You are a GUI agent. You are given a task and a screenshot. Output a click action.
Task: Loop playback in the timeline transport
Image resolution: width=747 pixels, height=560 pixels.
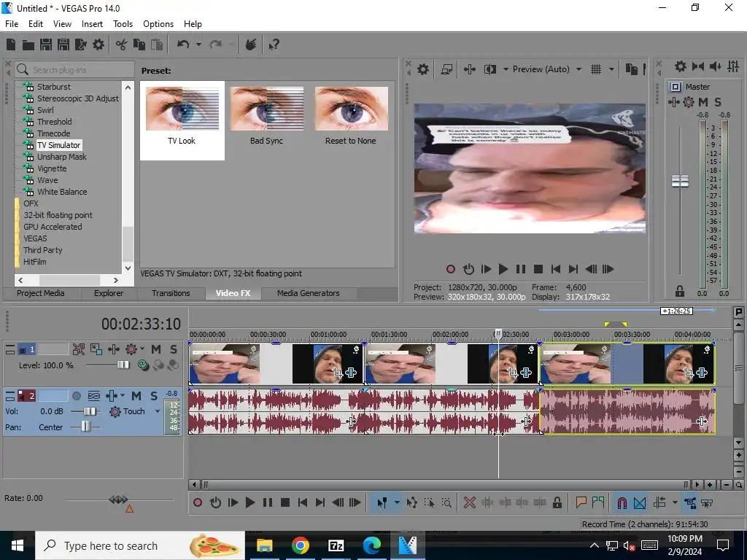(215, 502)
